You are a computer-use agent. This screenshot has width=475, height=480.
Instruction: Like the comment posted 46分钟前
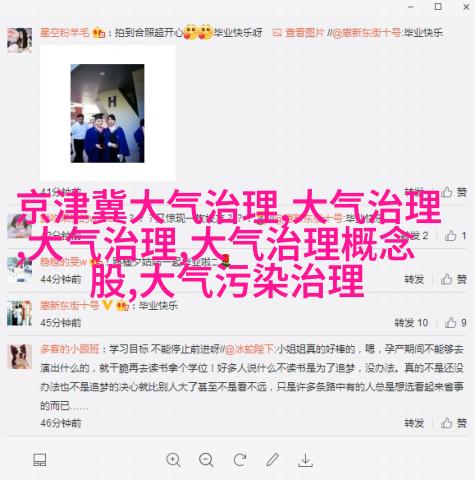click(x=454, y=423)
